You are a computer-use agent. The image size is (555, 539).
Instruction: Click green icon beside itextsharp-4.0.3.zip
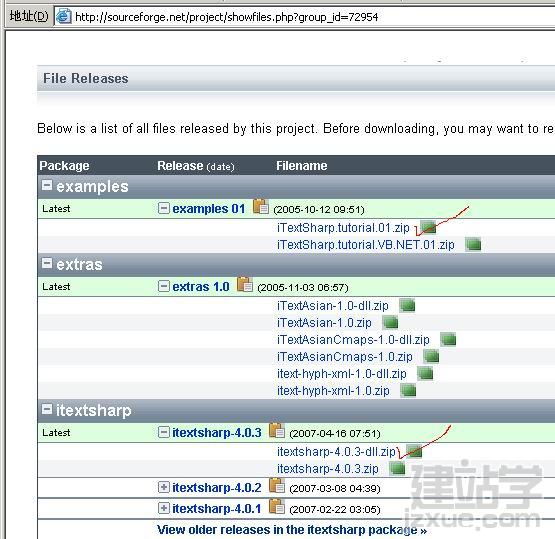397,469
